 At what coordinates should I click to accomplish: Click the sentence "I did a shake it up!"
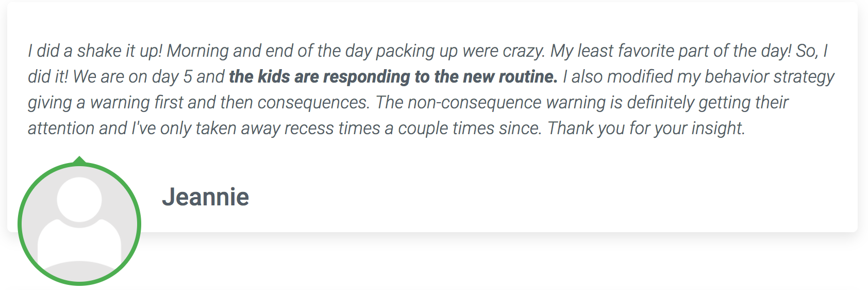95,51
